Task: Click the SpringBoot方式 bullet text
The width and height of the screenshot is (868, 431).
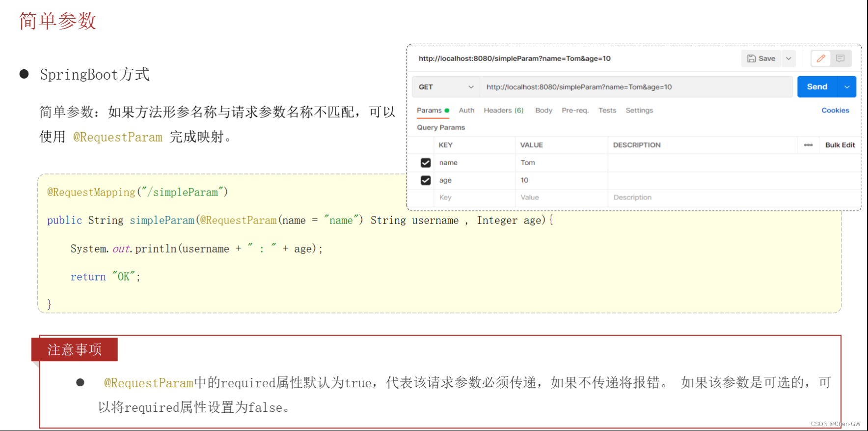Action: (95, 74)
